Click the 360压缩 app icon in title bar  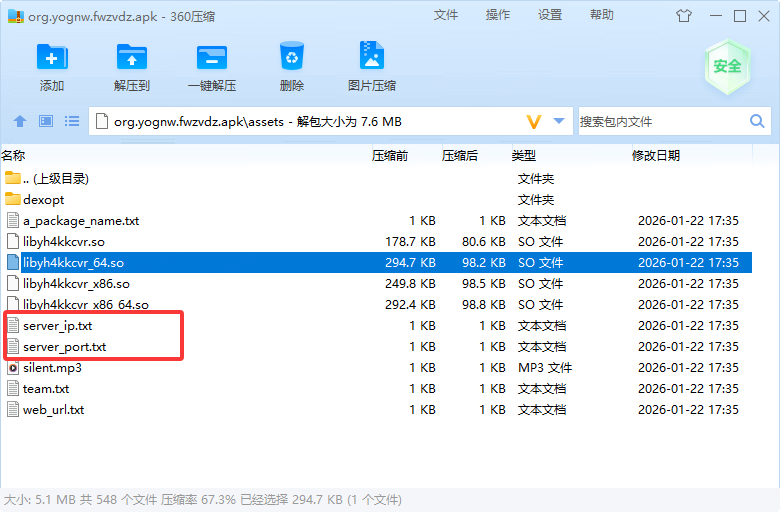point(15,16)
